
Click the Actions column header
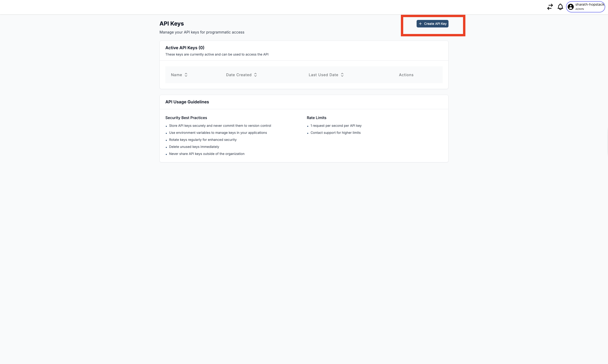tap(406, 75)
